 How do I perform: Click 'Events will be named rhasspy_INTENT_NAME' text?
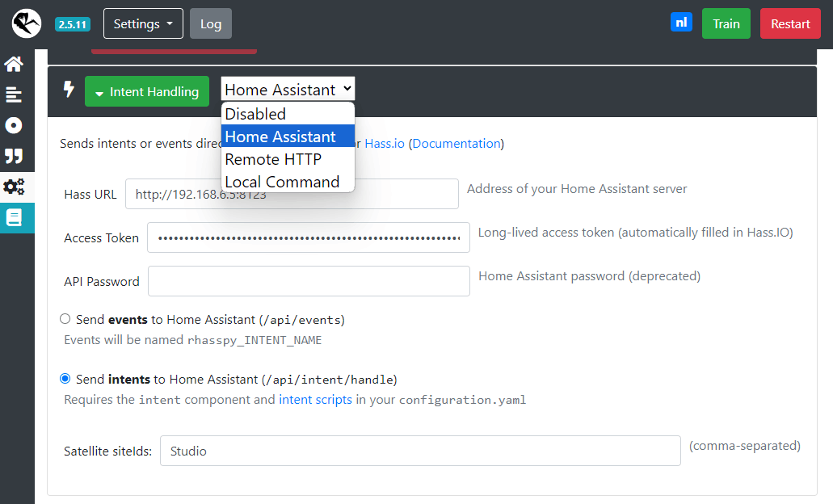tap(193, 340)
